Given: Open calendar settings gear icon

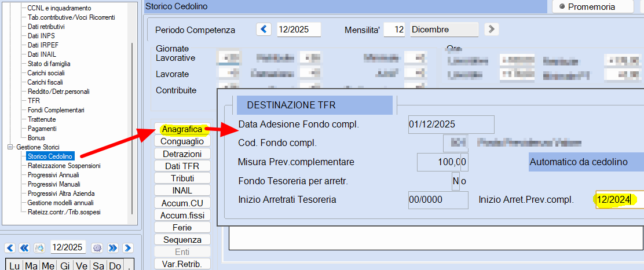Looking at the screenshot, I should tap(97, 248).
